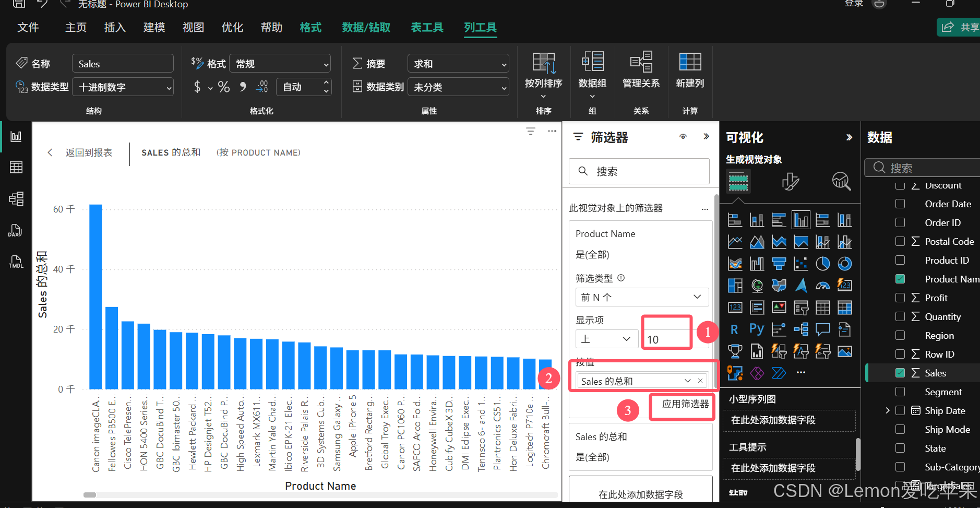Switch to the 建模 ribbon tab
The width and height of the screenshot is (980, 508).
coord(154,28)
